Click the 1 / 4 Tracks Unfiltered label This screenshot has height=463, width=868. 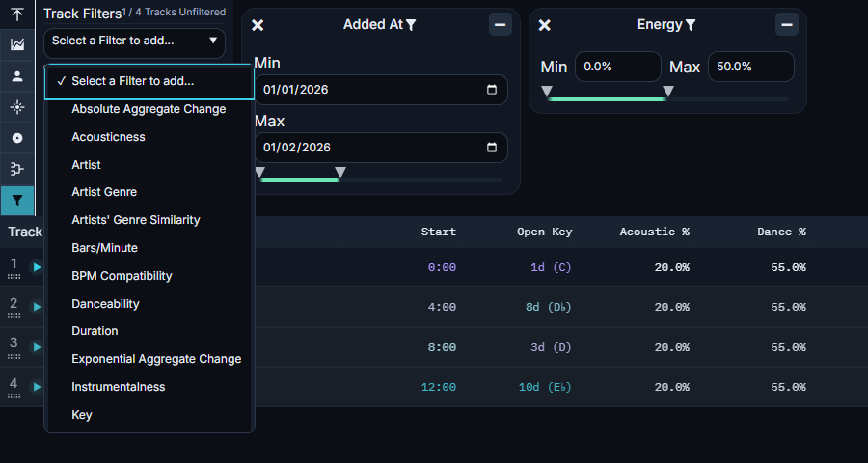[x=174, y=12]
